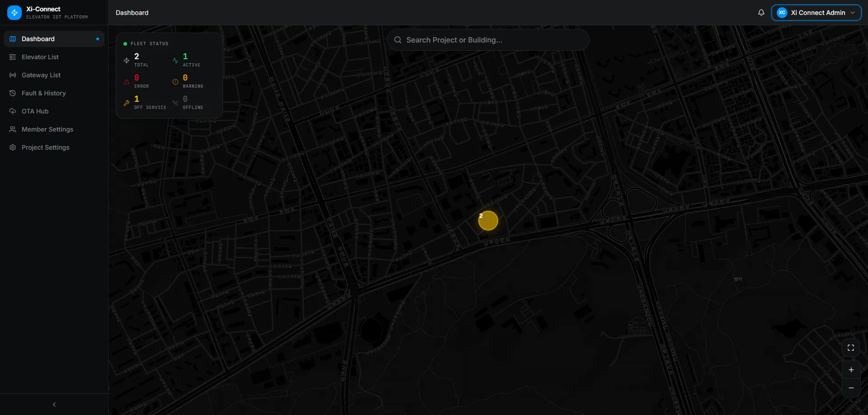
Task: Click the Xi-Connect lightning logo
Action: pyautogui.click(x=14, y=13)
